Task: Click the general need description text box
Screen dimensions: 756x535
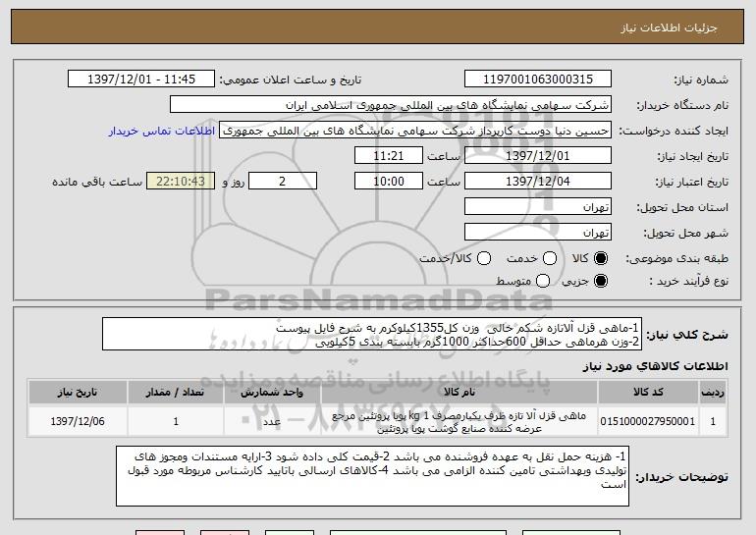Action: click(x=372, y=334)
